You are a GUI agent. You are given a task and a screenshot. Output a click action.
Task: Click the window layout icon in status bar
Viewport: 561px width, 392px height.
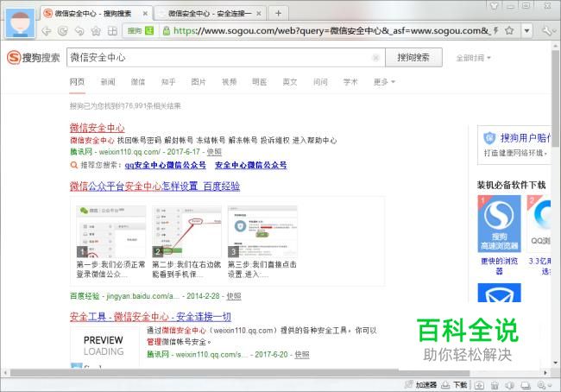pos(526,386)
